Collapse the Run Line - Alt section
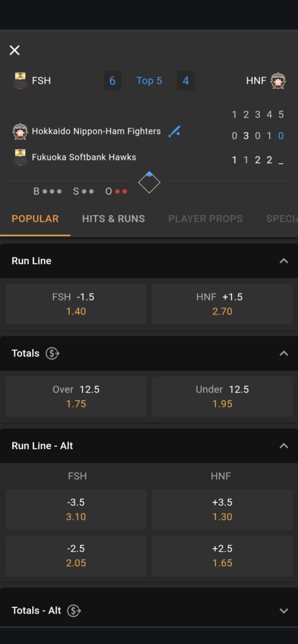Screen dimensions: 298x644 pos(284,446)
